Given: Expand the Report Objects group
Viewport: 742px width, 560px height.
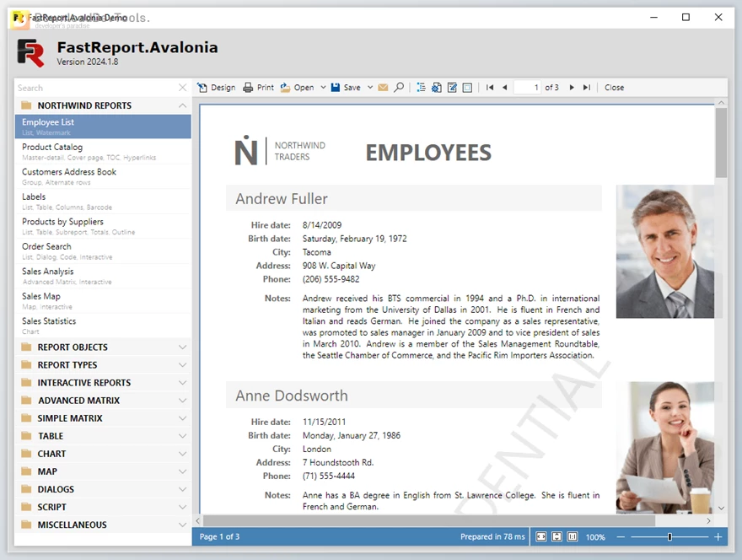Looking at the screenshot, I should click(183, 347).
